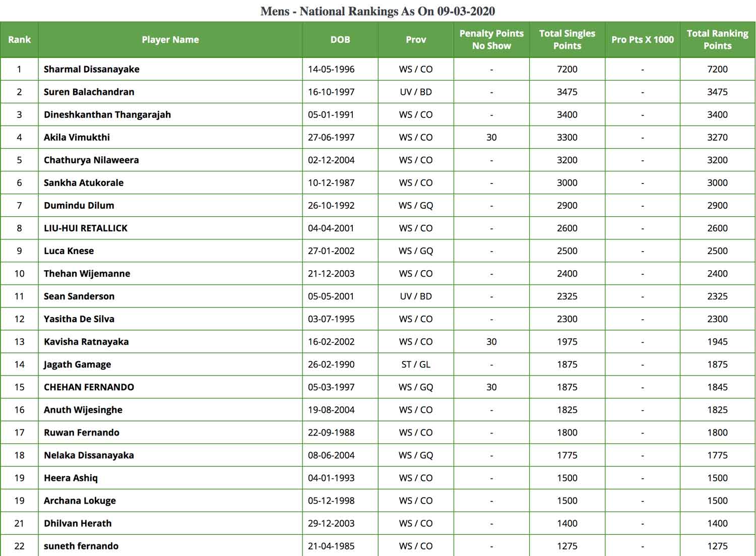Click Kavisha Ratnayaka's penalty points value
Screen dimensions: 756x556
491,342
